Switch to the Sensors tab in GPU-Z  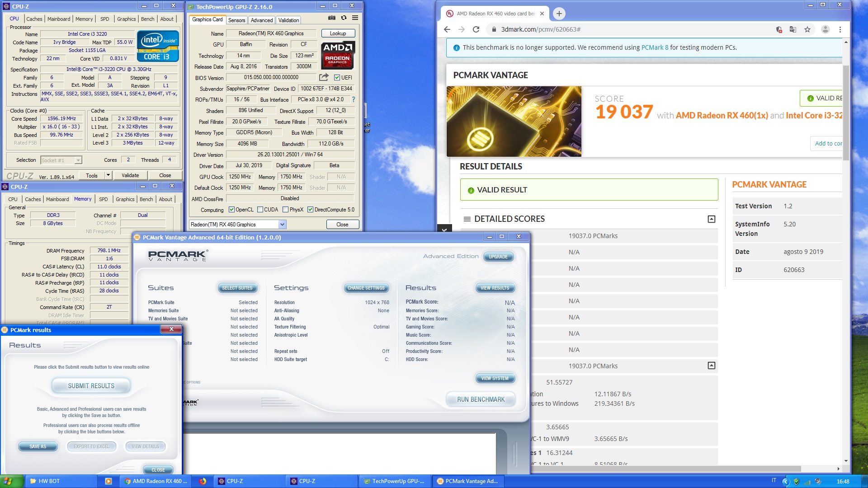click(x=236, y=20)
